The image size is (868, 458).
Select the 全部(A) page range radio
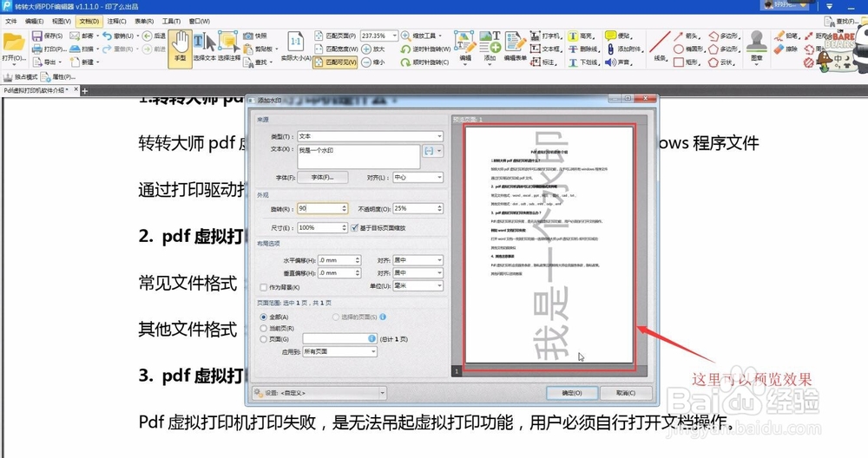coord(264,317)
